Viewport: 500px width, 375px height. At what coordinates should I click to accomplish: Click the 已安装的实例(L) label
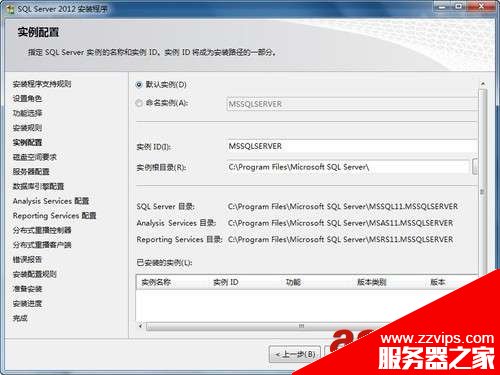[x=164, y=263]
